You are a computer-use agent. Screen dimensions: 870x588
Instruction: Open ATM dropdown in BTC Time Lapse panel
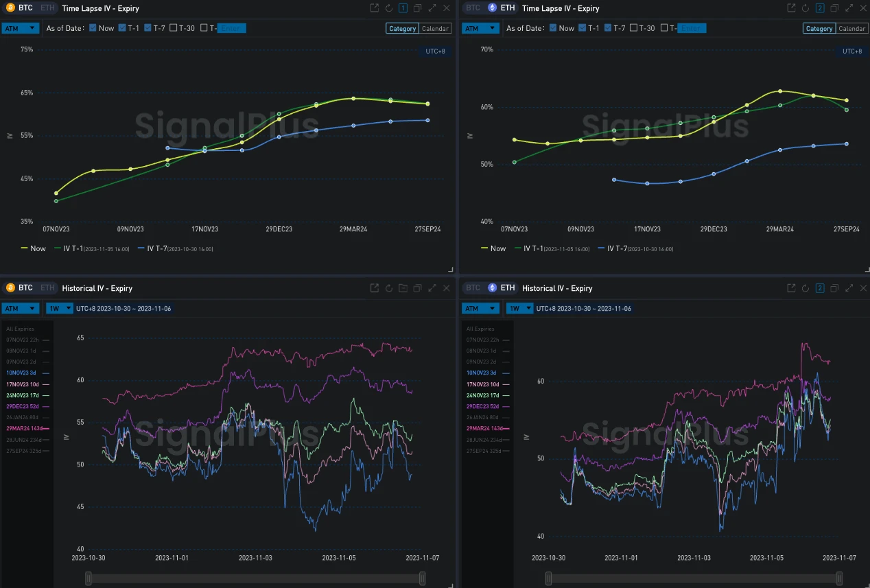coord(21,28)
